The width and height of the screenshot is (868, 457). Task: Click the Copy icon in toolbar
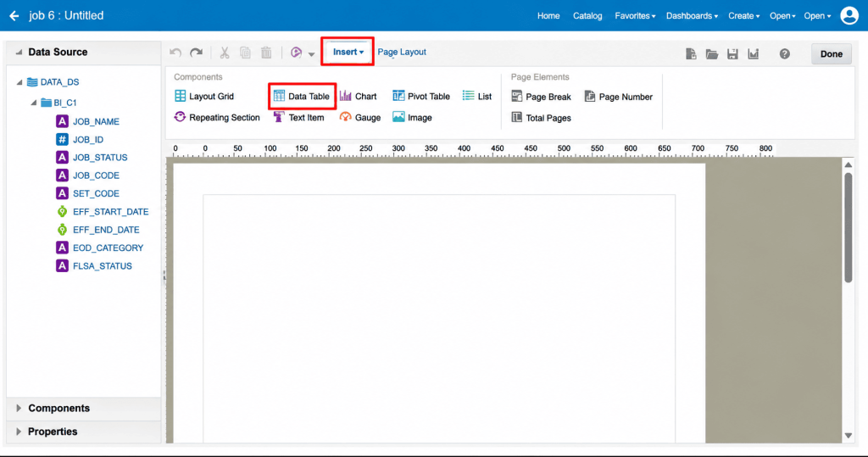tap(245, 53)
